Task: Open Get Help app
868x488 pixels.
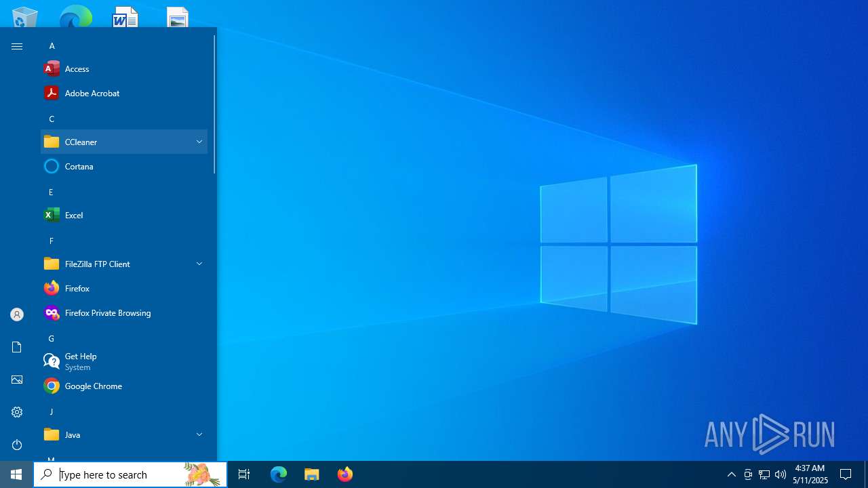Action: (124, 361)
